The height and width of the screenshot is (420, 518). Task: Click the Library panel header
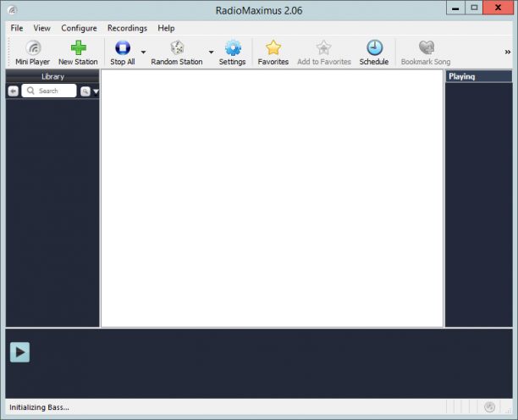[52, 77]
